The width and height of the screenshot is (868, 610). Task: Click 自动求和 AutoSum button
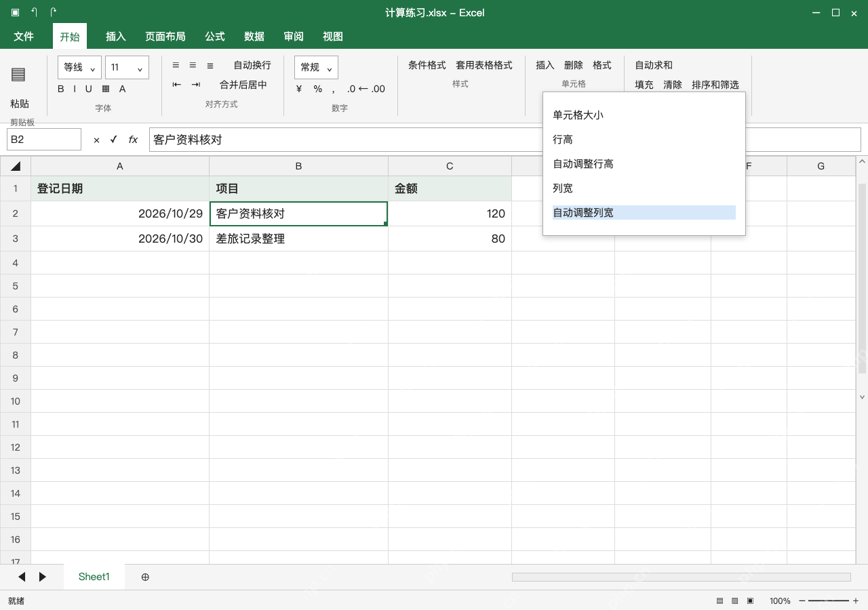coord(654,65)
